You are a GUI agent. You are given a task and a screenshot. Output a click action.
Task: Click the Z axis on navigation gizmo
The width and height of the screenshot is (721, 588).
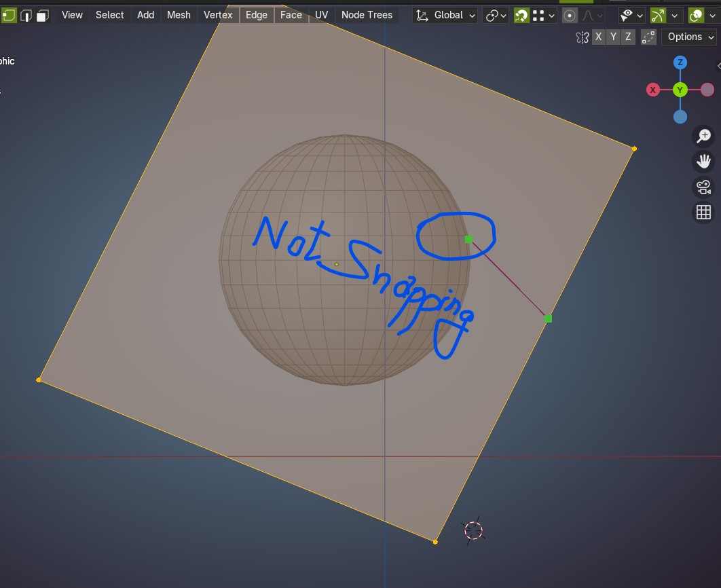(x=680, y=62)
